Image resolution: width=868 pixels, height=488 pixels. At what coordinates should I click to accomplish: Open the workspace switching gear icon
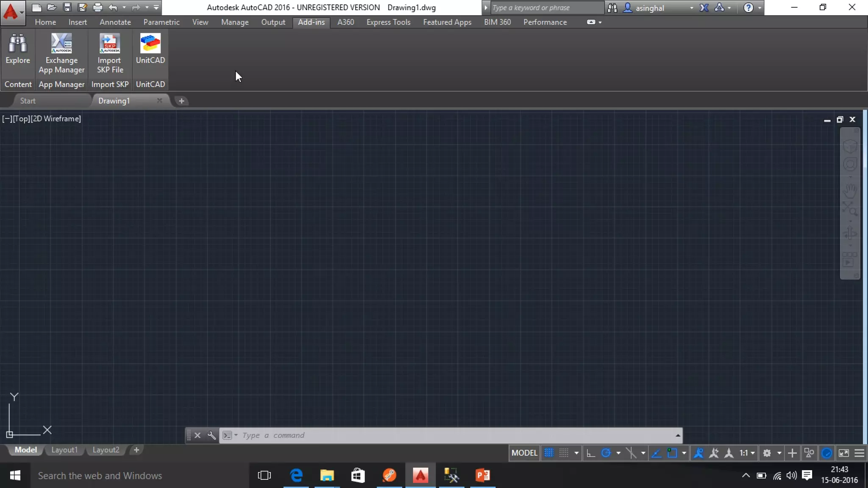click(767, 453)
